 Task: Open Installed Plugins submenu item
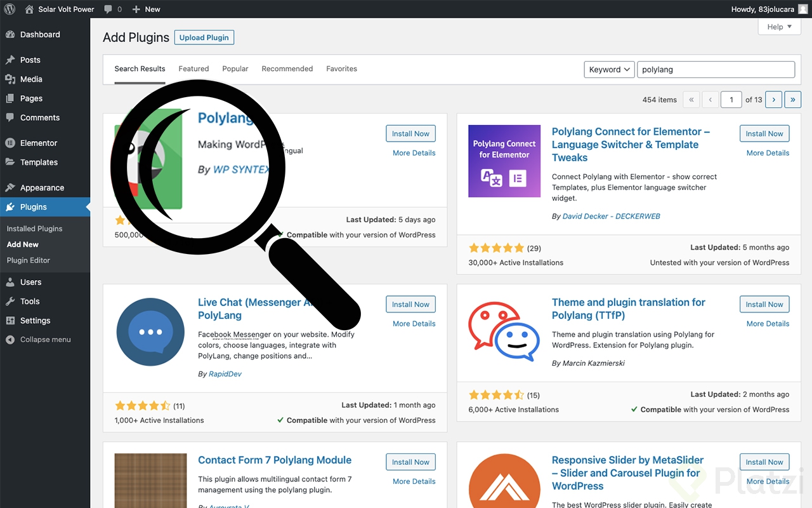click(34, 229)
